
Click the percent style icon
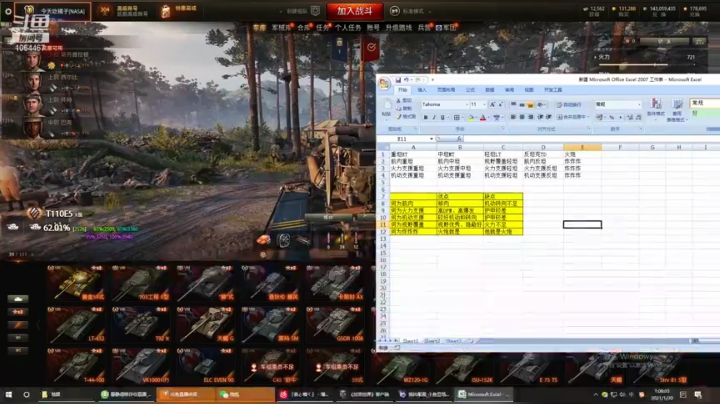[612, 118]
